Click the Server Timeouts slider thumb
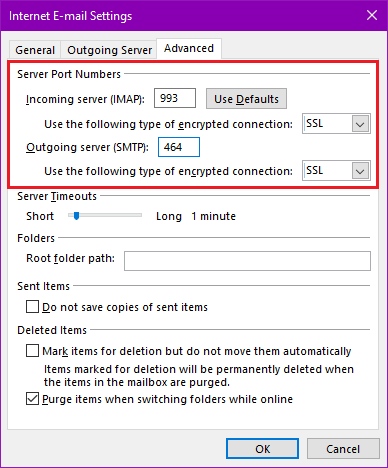The width and height of the screenshot is (388, 468). click(x=77, y=216)
